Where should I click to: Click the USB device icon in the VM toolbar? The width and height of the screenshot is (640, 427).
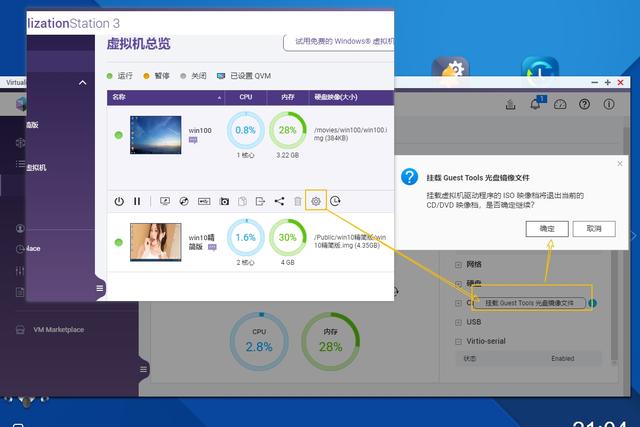click(204, 201)
